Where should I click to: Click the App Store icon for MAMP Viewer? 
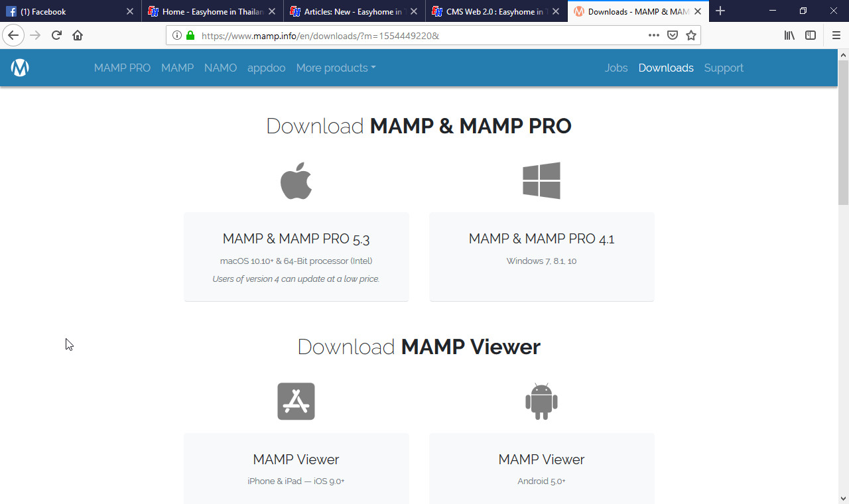point(296,401)
